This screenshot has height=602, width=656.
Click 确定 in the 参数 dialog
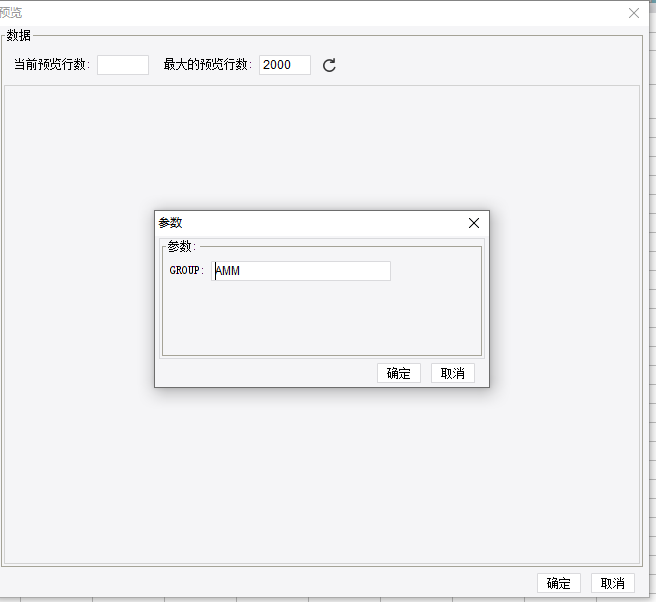pyautogui.click(x=399, y=373)
